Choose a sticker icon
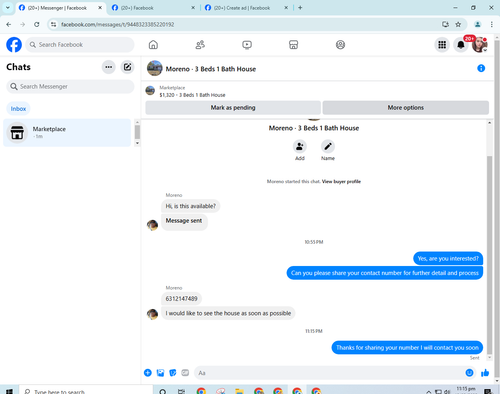500x394 pixels. [x=173, y=373]
